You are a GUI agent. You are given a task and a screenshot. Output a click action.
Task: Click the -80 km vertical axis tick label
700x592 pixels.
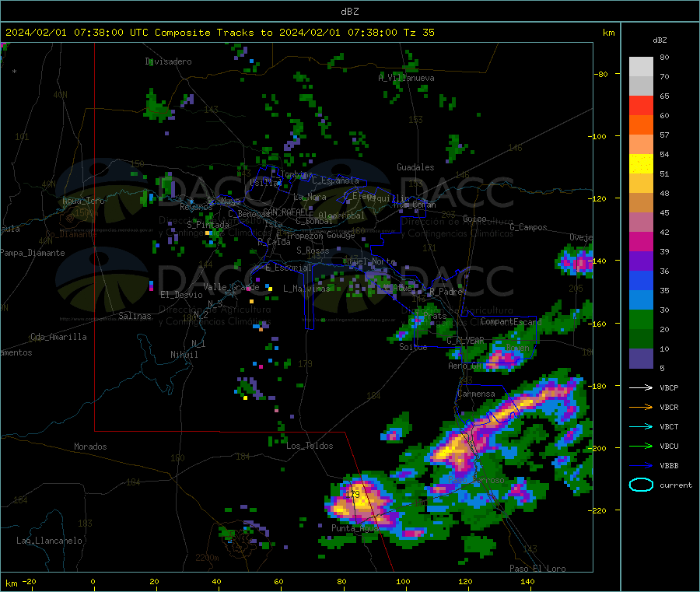(601, 74)
